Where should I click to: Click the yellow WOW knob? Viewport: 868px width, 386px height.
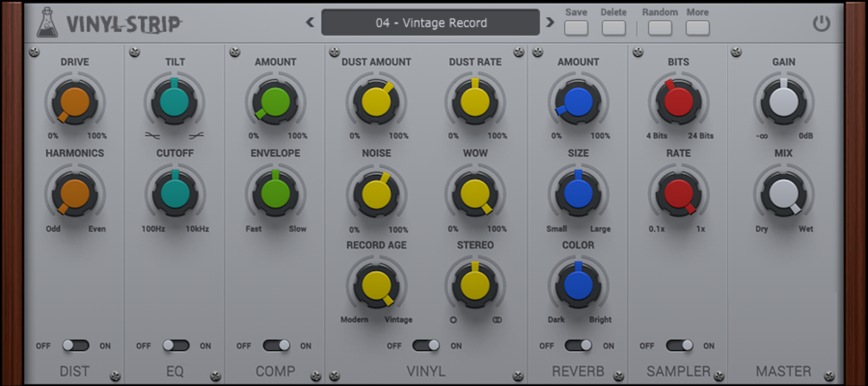(475, 193)
